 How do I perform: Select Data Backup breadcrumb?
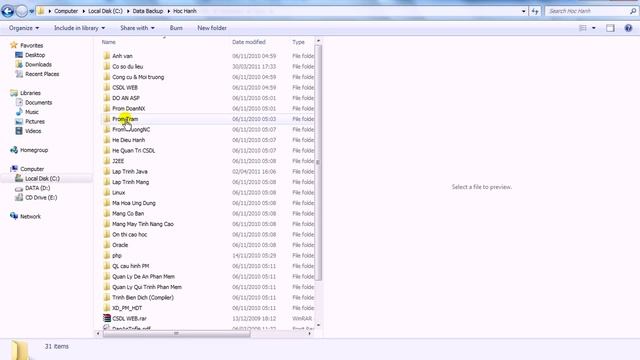click(148, 11)
